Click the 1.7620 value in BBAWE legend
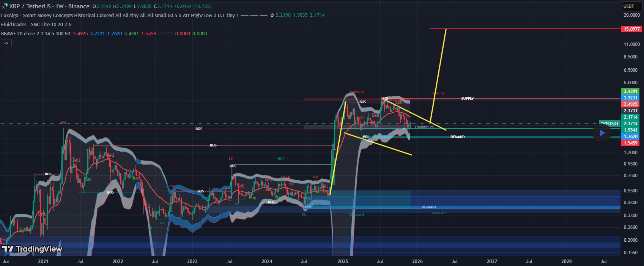Viewport: 644px width, 266px height. (x=115, y=34)
